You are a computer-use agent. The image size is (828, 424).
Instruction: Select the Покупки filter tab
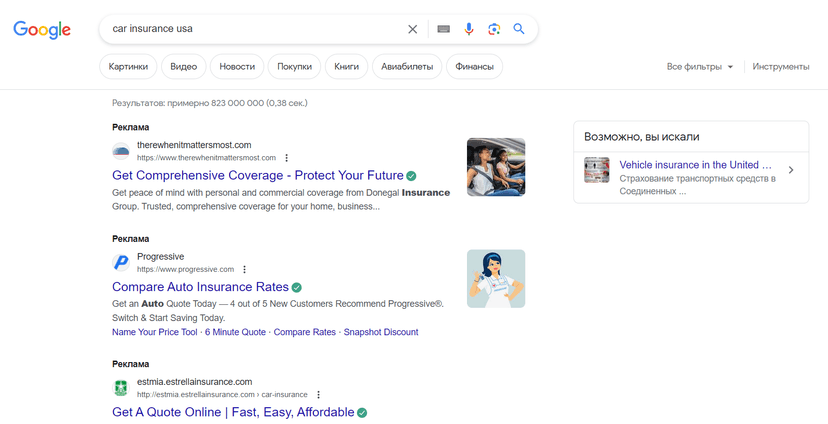click(295, 67)
